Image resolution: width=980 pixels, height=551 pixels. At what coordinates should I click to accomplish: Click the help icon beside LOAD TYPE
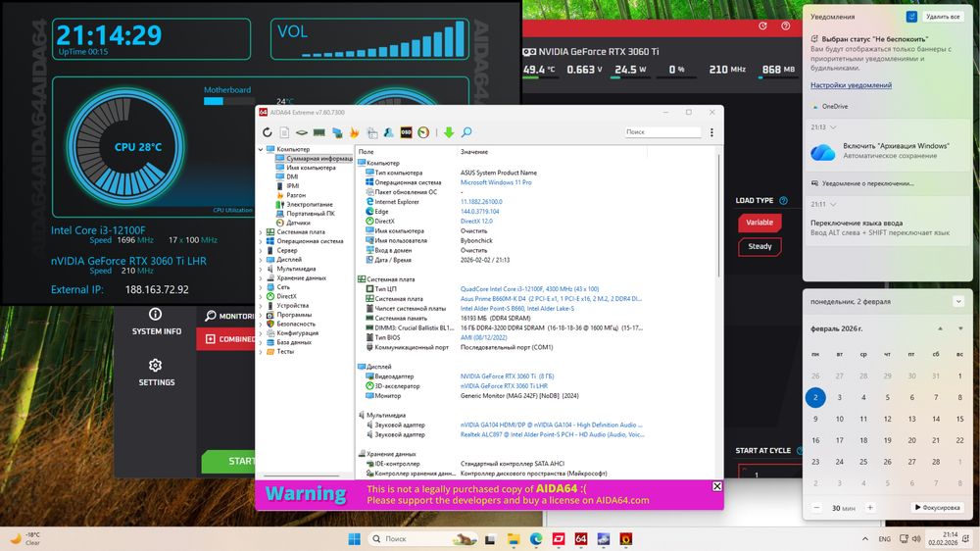tap(783, 201)
